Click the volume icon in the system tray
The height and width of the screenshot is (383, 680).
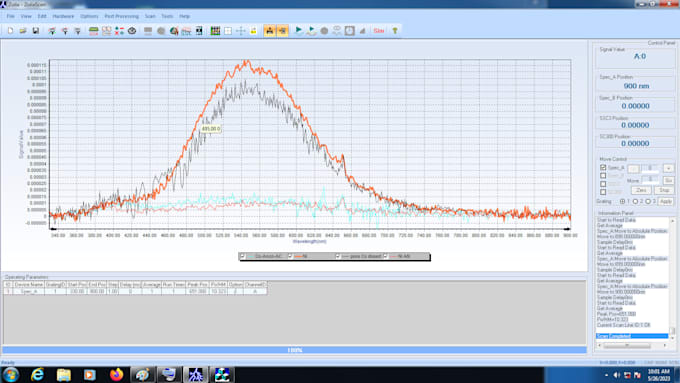point(617,375)
